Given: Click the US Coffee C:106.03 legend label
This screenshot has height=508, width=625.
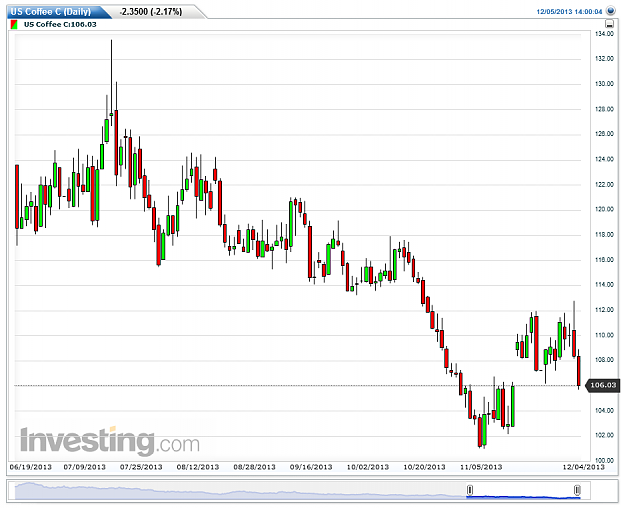Looking at the screenshot, I should coord(60,24).
